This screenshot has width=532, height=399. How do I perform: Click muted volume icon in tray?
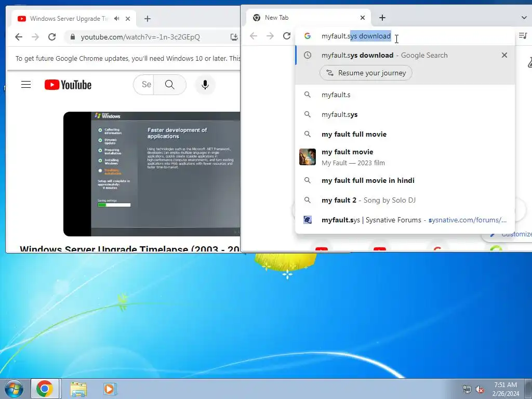pos(480,389)
